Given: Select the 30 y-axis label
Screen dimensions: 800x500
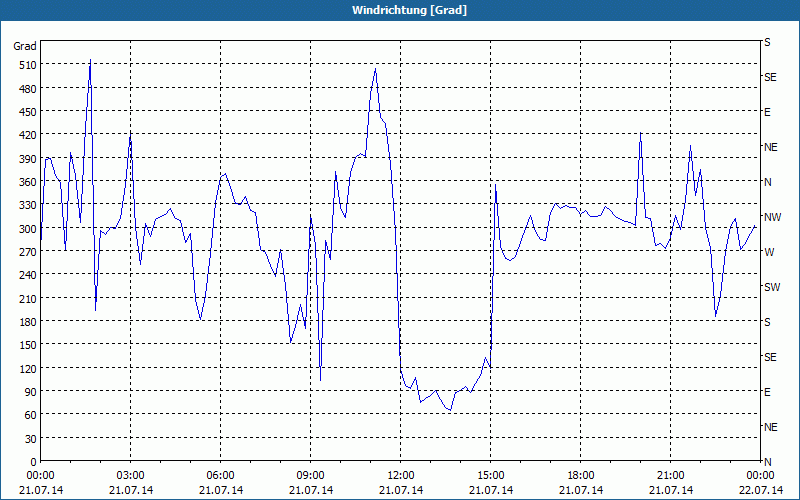Looking at the screenshot, I should pos(31,439).
